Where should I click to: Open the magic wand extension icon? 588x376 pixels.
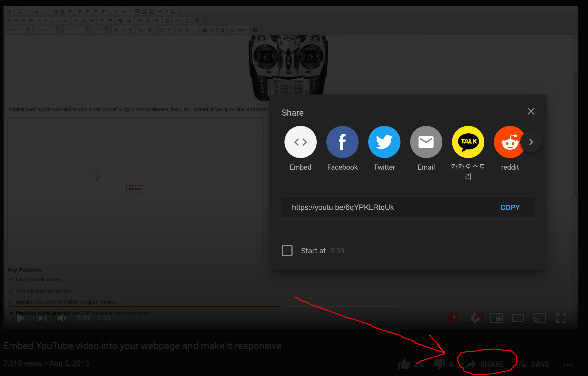453,318
